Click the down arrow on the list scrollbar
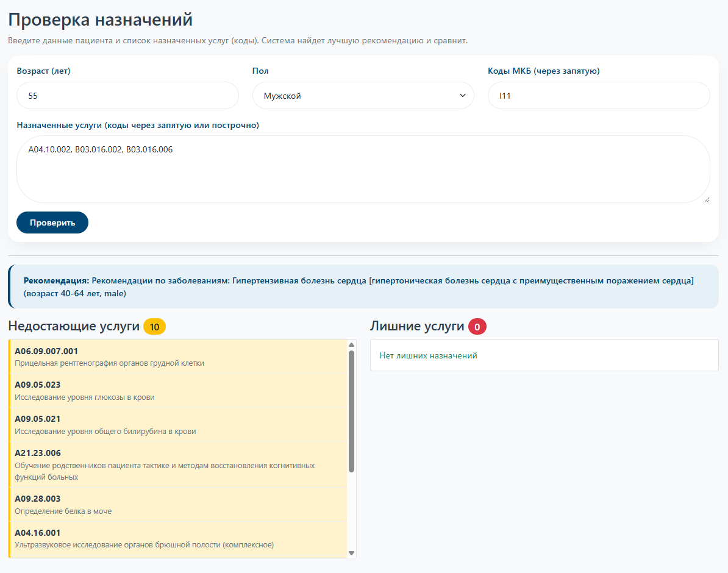This screenshot has height=573, width=728. point(351,552)
